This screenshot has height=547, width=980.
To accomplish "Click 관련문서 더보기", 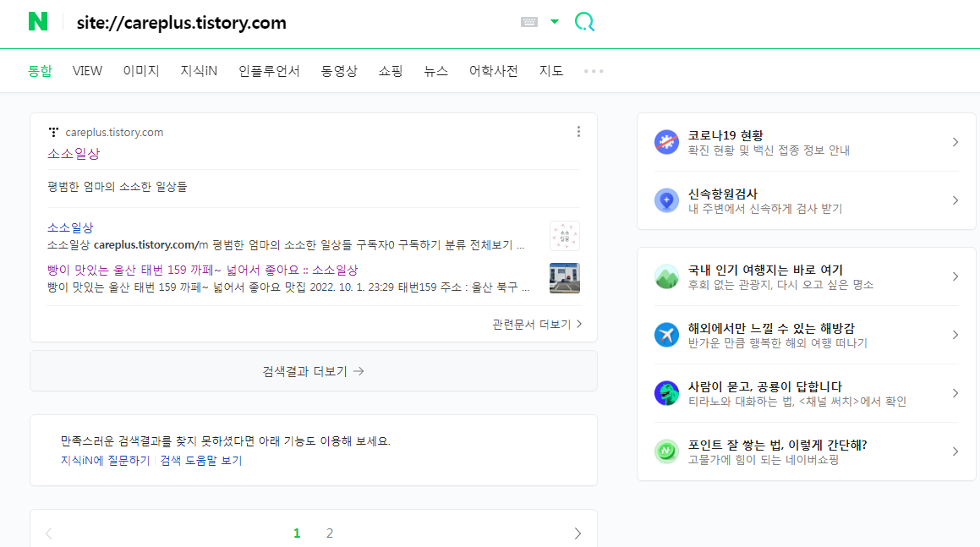I will pos(538,325).
